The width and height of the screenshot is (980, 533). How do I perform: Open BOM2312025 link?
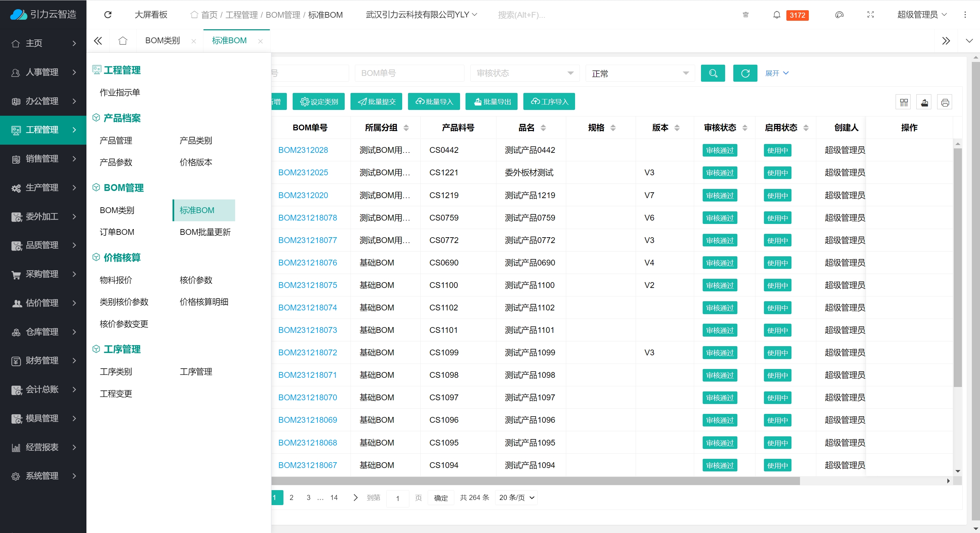(303, 173)
